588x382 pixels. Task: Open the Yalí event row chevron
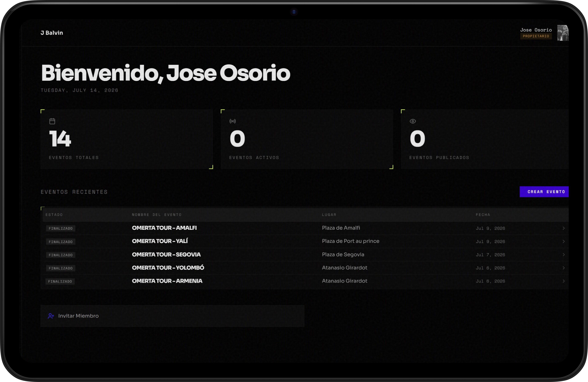pos(563,241)
